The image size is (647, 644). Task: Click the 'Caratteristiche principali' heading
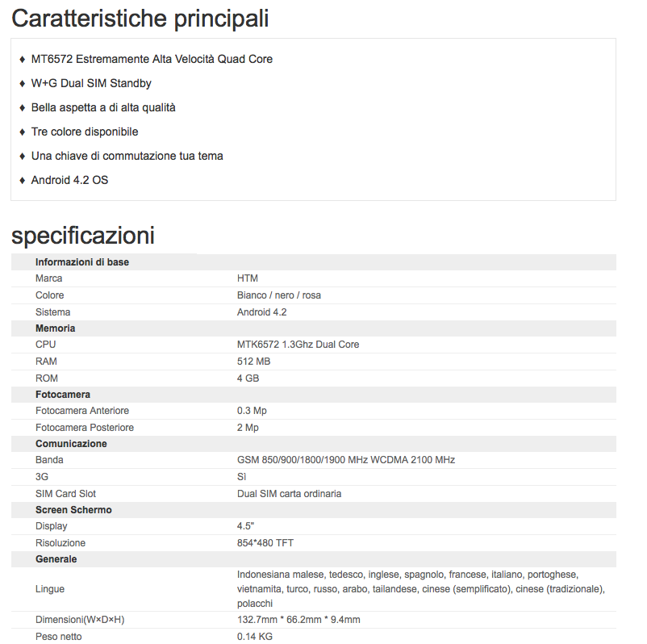click(x=140, y=19)
